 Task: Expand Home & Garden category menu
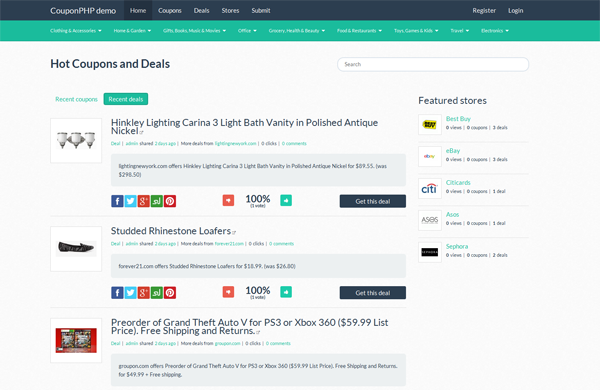click(x=132, y=31)
